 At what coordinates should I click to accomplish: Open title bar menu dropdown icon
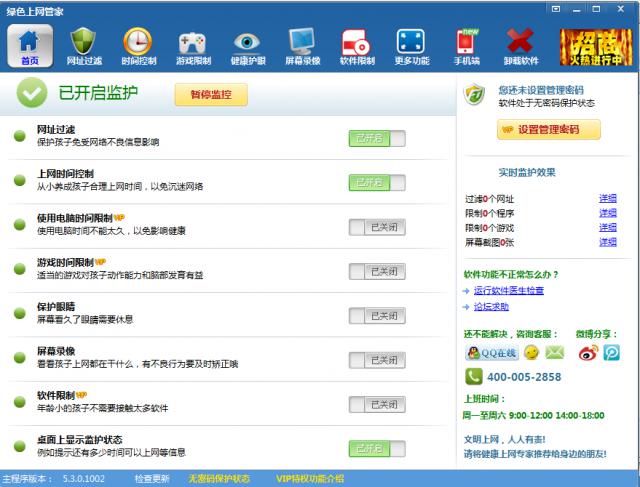(x=556, y=9)
